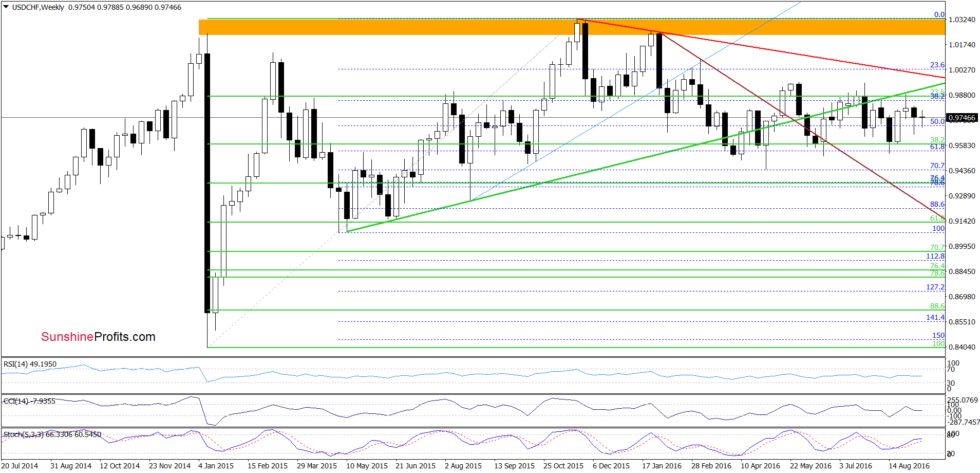Click the 112.8 Fibonacci extension label
980x473 pixels.
935,256
